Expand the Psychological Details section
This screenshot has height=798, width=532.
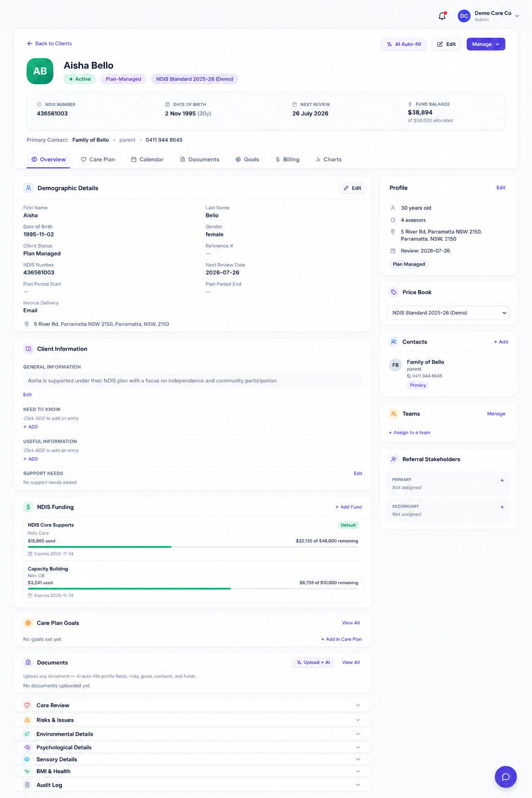point(358,747)
